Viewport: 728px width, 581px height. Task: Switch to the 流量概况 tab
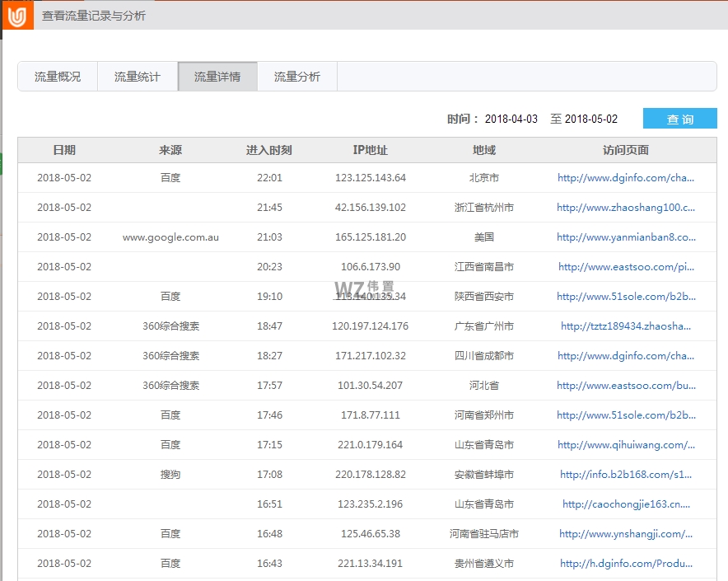[x=57, y=76]
